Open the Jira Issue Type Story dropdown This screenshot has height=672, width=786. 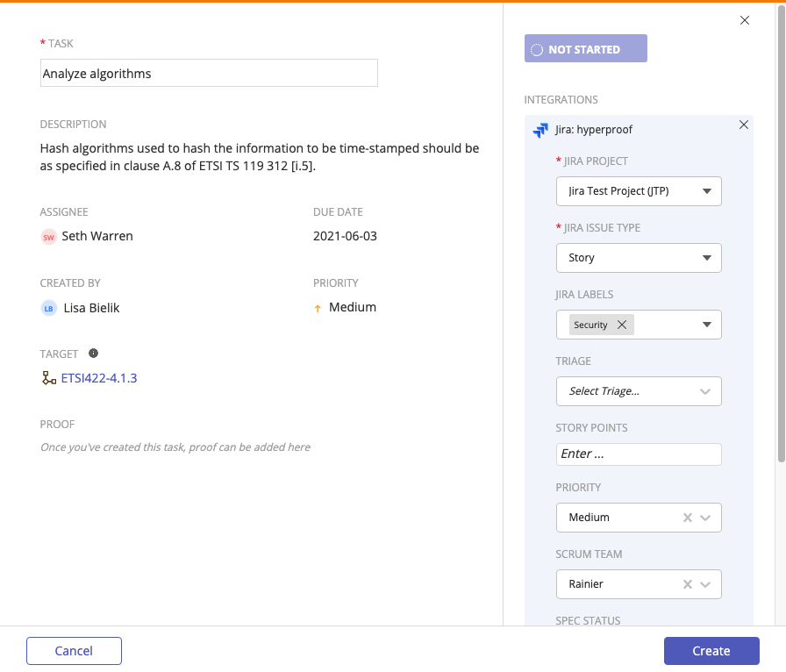coord(639,258)
